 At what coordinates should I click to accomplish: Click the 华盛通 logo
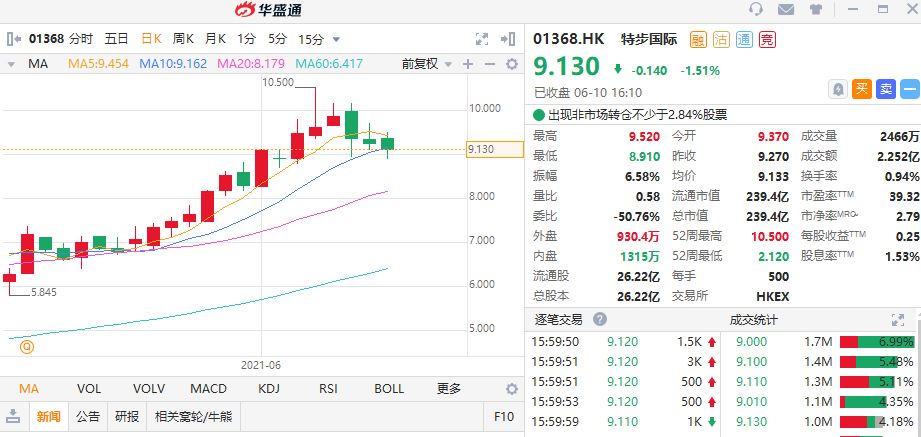268,9
